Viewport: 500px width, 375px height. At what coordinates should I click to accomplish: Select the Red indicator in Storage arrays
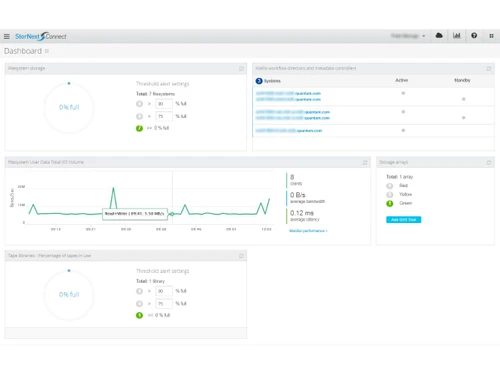(x=390, y=186)
